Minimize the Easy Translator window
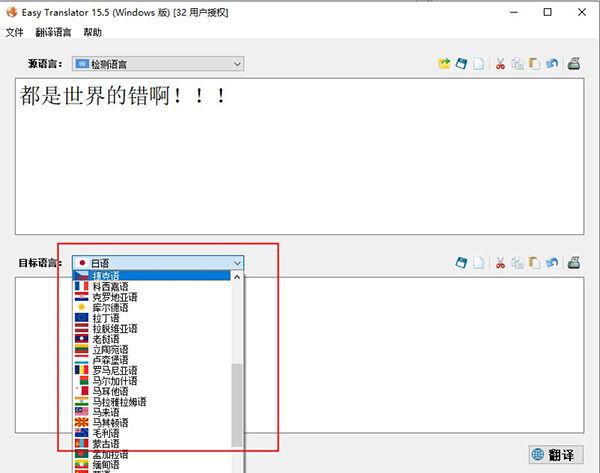 [514, 12]
